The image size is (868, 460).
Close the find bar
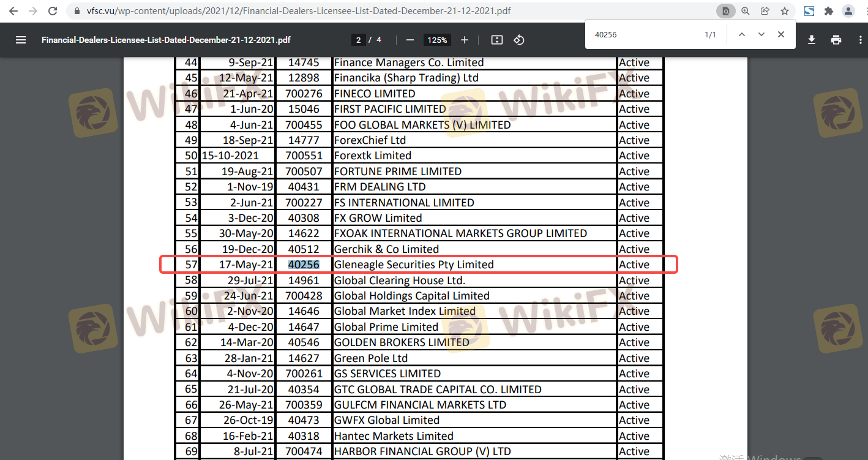pyautogui.click(x=781, y=35)
